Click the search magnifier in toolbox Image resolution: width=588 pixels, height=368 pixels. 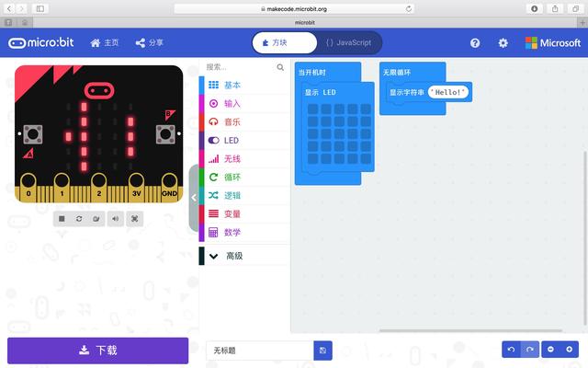[280, 67]
